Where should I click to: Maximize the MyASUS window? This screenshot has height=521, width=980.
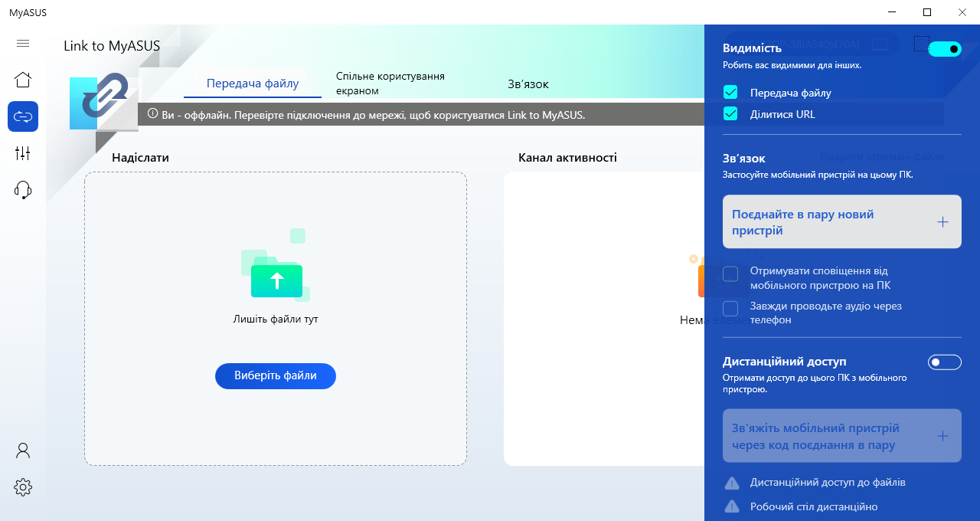(927, 12)
